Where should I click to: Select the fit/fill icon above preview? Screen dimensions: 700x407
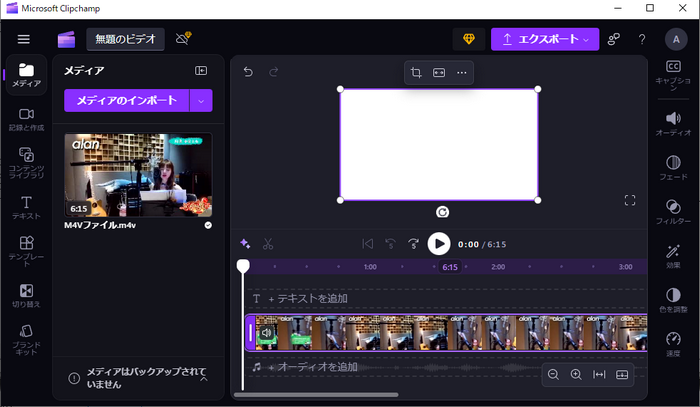click(x=438, y=73)
